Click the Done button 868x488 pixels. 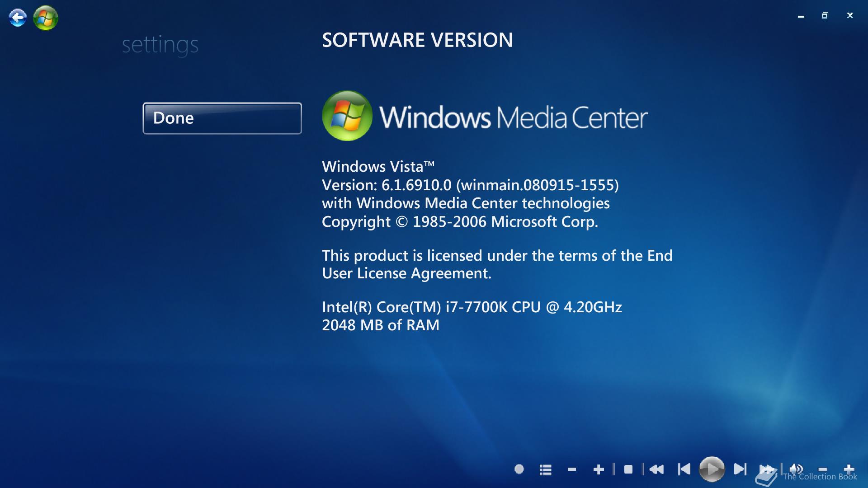tap(222, 118)
